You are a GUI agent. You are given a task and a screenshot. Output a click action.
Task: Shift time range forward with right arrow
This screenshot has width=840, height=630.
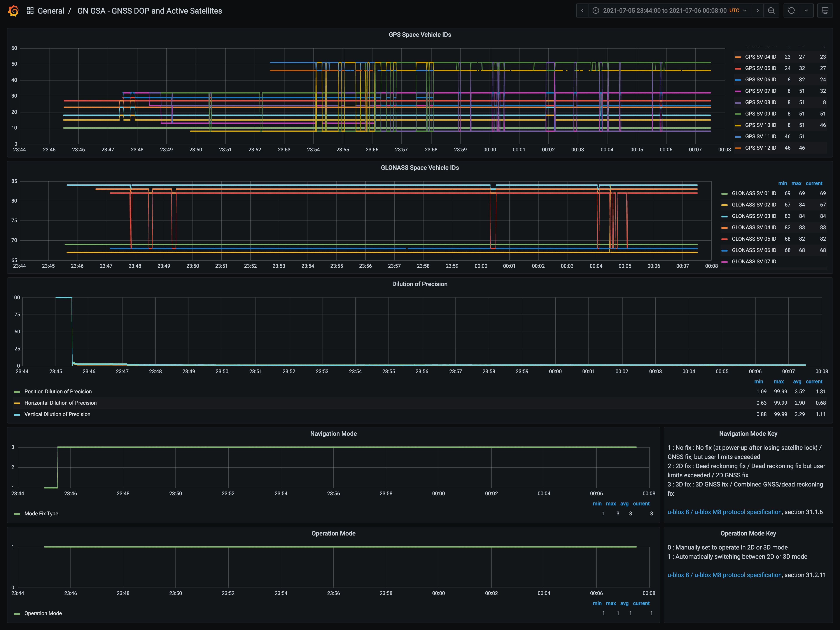point(758,11)
